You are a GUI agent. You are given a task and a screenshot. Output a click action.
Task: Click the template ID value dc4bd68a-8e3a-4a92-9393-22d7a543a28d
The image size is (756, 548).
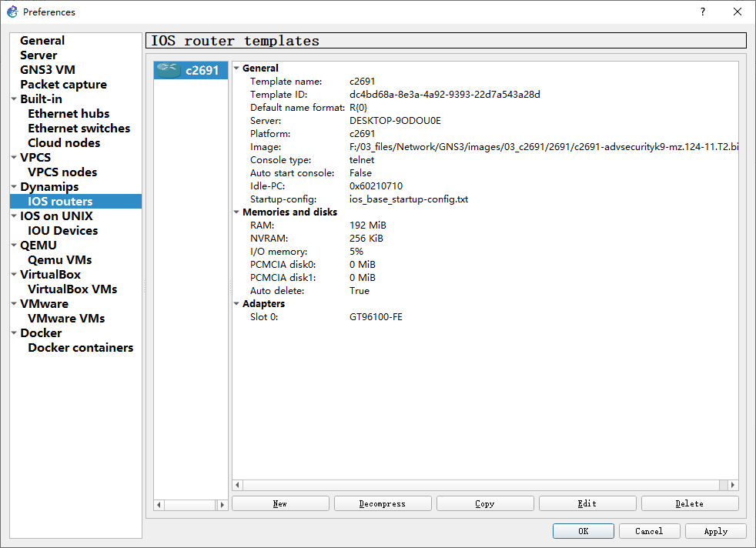[x=444, y=95]
